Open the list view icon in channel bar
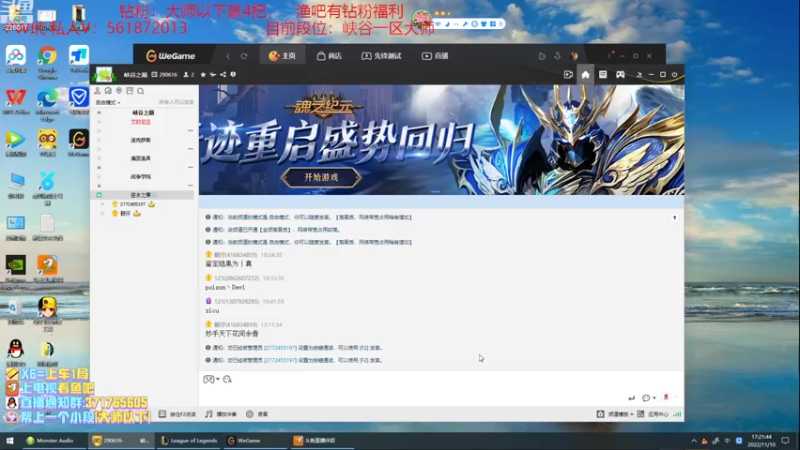800x450 pixels. click(603, 74)
